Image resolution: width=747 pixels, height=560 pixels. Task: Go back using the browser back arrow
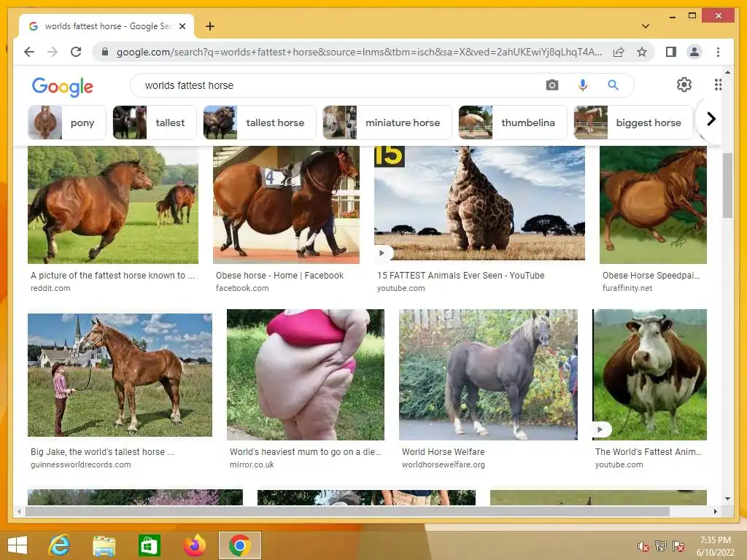pos(29,52)
